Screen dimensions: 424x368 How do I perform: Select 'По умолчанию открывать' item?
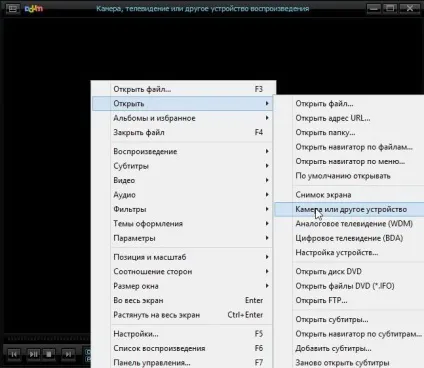pyautogui.click(x=349, y=176)
